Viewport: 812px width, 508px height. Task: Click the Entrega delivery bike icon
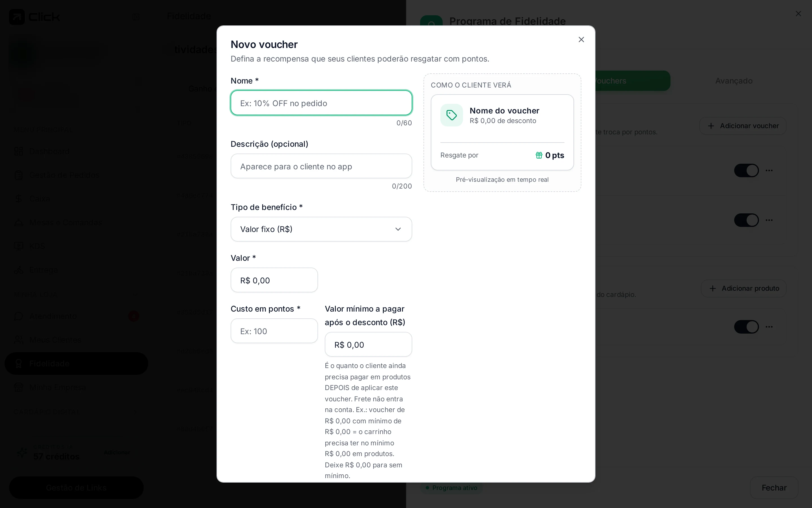pos(19,270)
